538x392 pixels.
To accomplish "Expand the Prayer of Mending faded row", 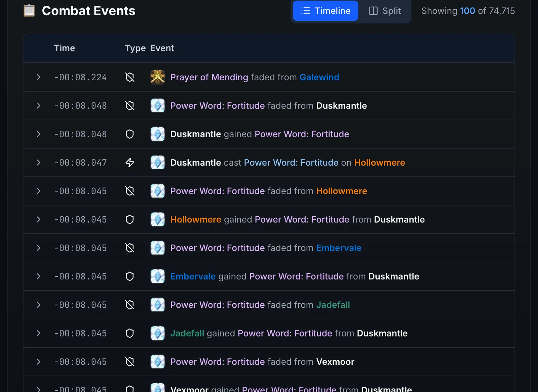I will (x=38, y=77).
